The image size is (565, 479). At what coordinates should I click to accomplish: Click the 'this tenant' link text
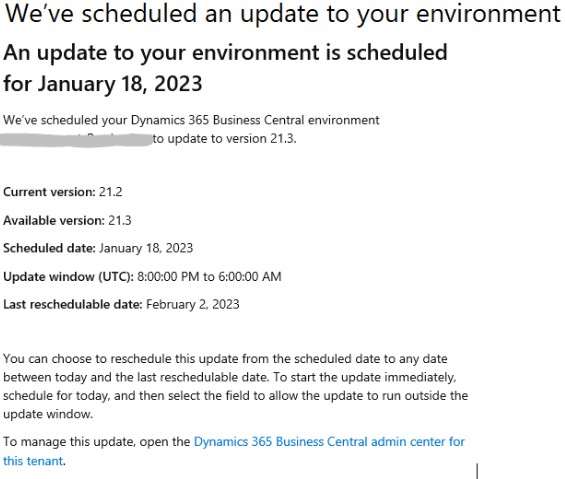[33, 461]
